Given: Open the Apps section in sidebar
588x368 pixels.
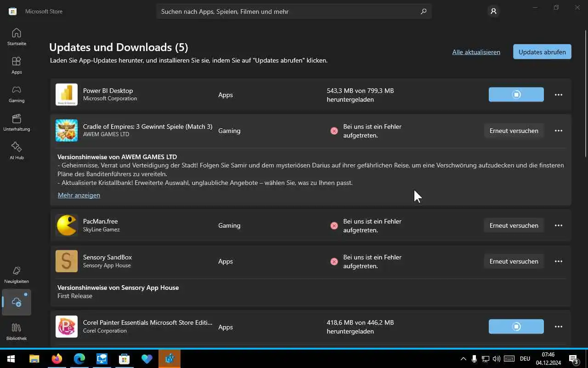Looking at the screenshot, I should pyautogui.click(x=17, y=65).
